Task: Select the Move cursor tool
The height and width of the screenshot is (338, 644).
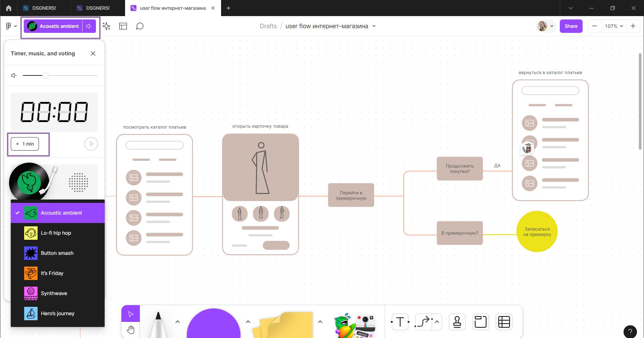Action: coord(130,314)
